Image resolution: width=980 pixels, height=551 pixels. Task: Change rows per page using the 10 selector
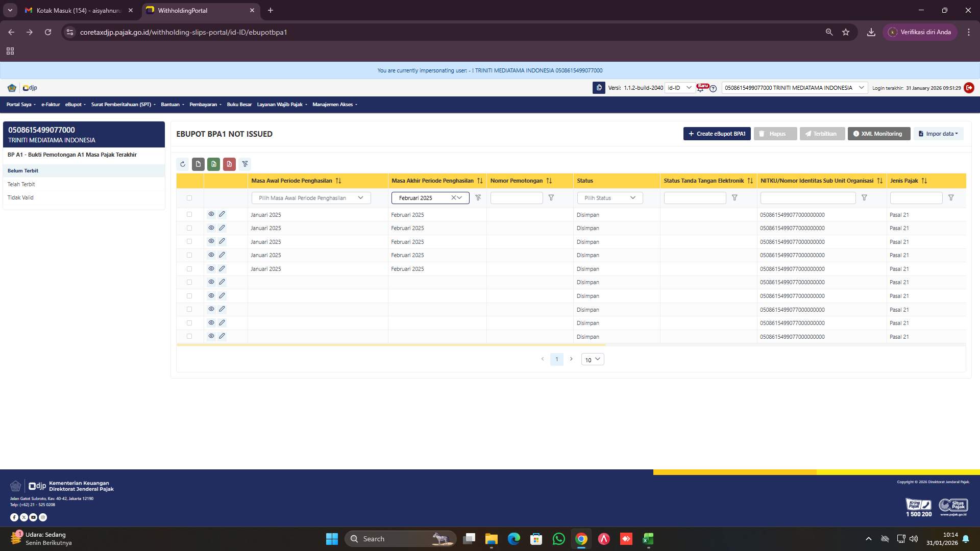click(592, 359)
